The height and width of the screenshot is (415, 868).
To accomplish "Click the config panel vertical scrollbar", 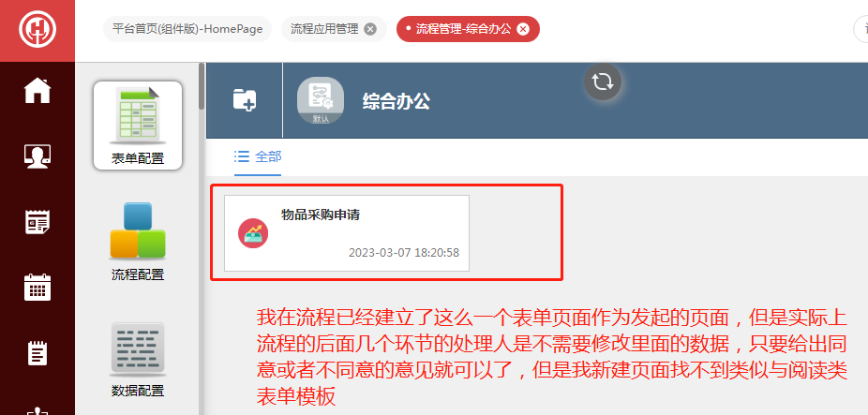I will click(x=202, y=86).
